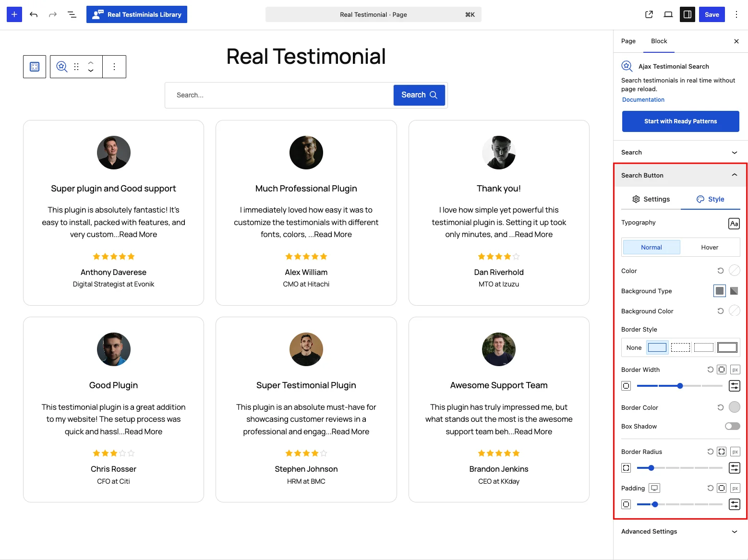Reset the Border Width value
748x560 pixels.
coord(711,369)
